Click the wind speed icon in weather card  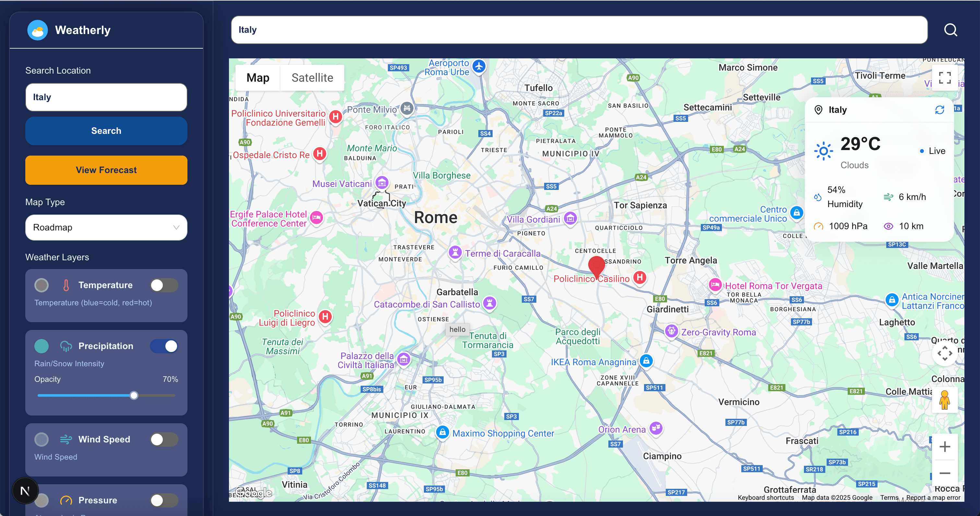point(889,197)
